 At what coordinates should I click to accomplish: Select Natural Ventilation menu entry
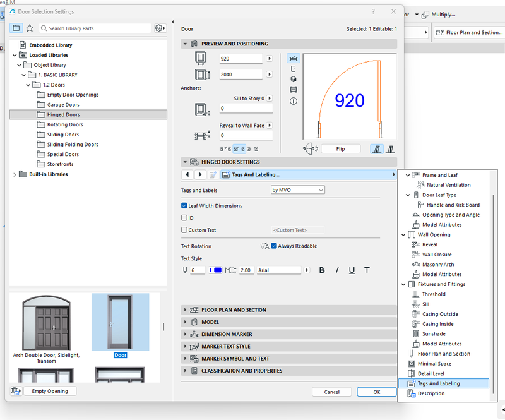448,185
